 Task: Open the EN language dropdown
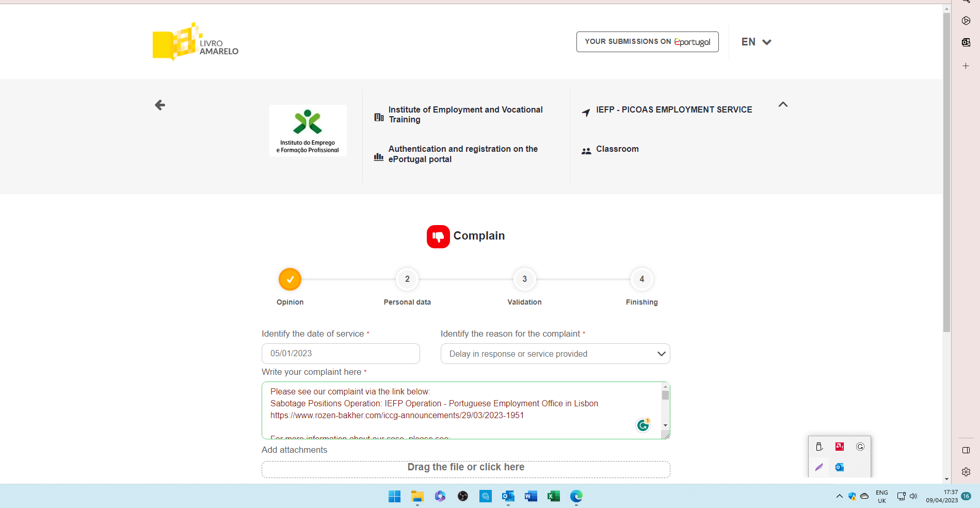click(756, 42)
